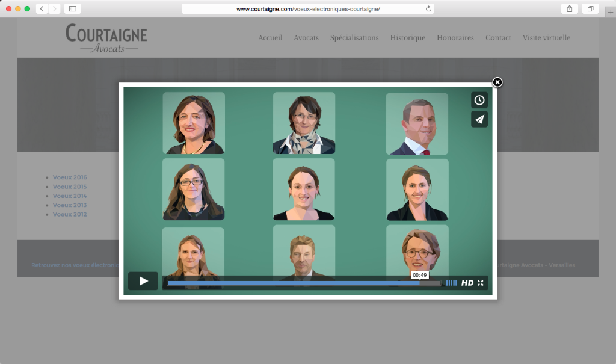Open the Accueil menu item
Screen dimensions: 616x364
269,37
